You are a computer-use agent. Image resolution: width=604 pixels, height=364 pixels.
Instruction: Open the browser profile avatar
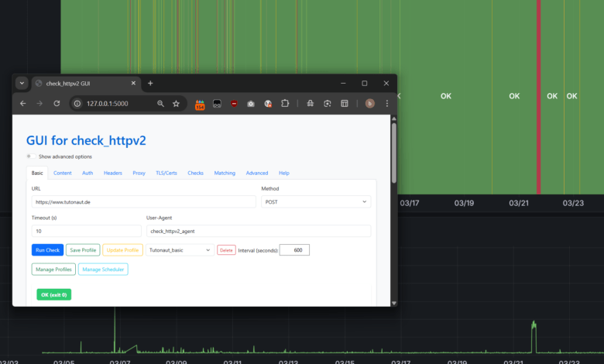(x=370, y=103)
